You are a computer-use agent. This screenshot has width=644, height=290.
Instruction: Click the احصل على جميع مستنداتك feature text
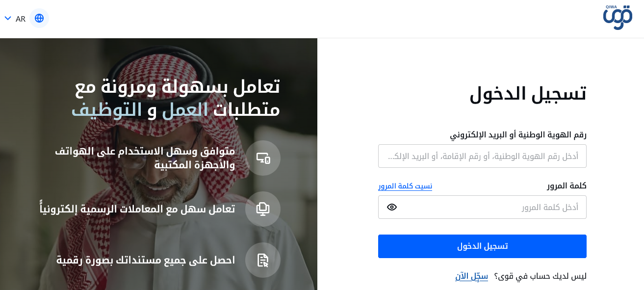click(146, 260)
